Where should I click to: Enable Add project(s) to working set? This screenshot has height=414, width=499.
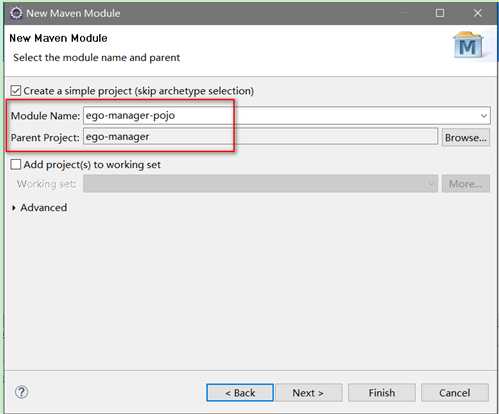pyautogui.click(x=15, y=164)
